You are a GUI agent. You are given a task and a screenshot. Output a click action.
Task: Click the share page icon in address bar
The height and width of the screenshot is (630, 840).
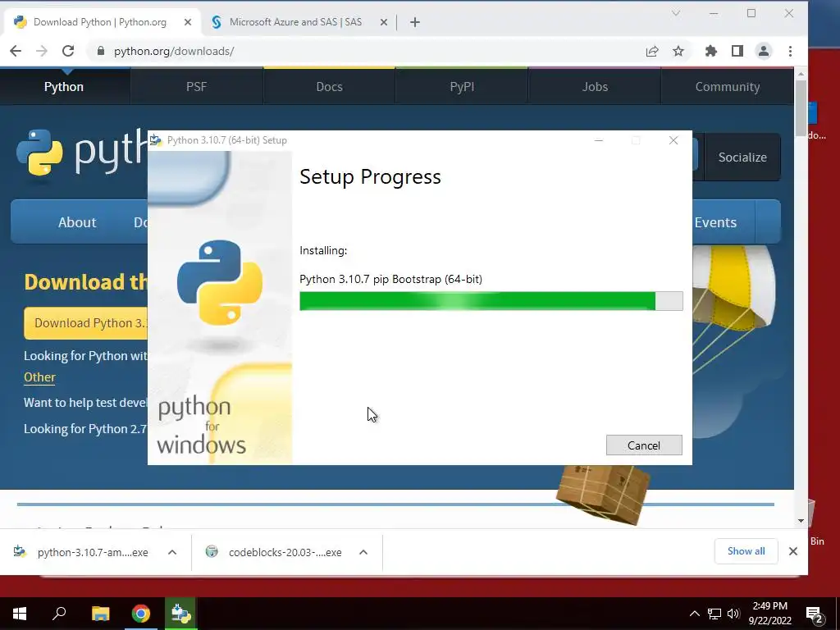click(x=652, y=51)
